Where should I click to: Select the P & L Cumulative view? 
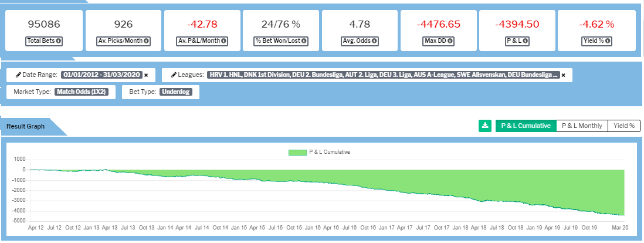coord(526,126)
